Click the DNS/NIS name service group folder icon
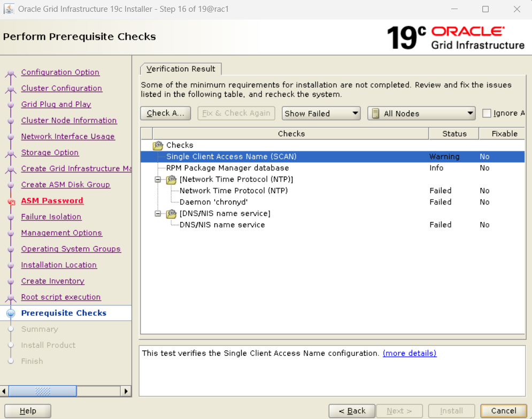 (x=171, y=214)
